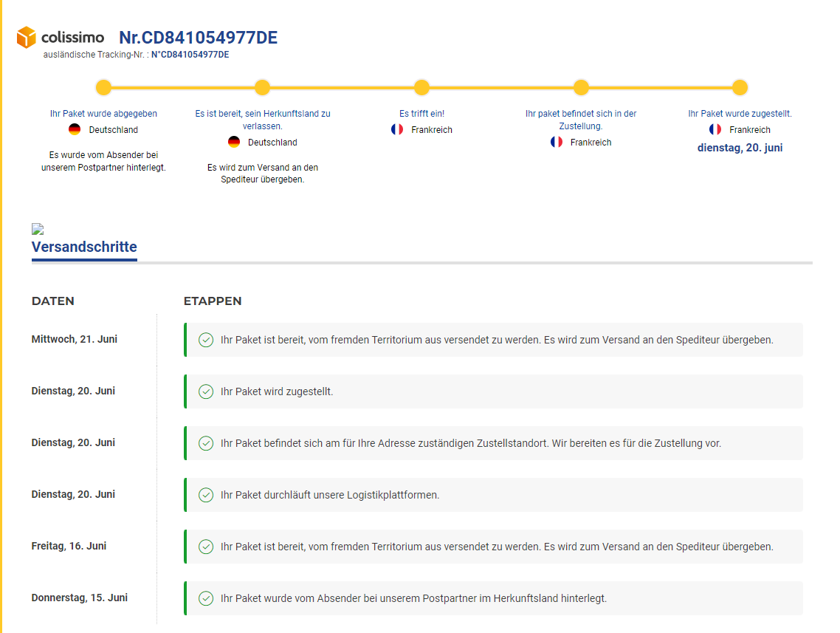Click the final progress dot for delivered
This screenshot has height=633, width=840.
pos(740,88)
